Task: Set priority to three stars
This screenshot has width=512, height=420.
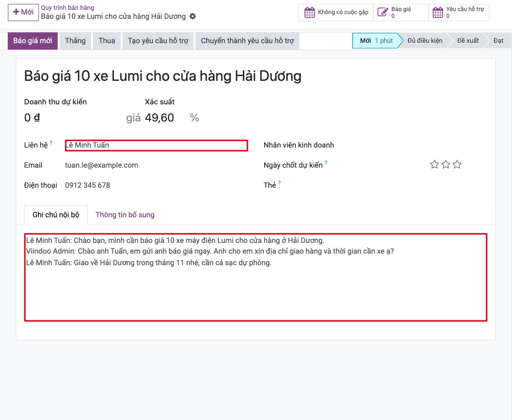Action: pos(457,165)
